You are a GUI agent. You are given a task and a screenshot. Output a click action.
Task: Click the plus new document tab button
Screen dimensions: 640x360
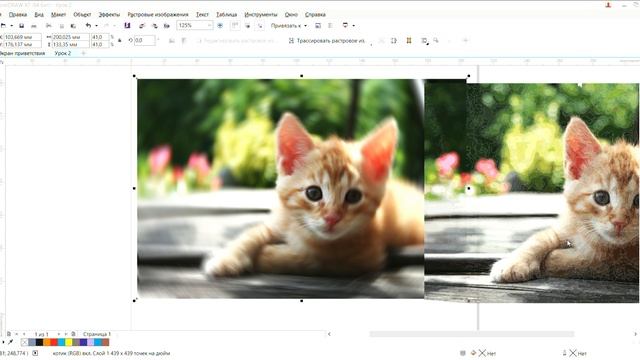click(83, 53)
